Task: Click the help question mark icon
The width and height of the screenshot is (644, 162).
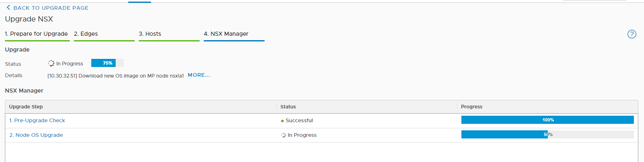Action: 631,34
